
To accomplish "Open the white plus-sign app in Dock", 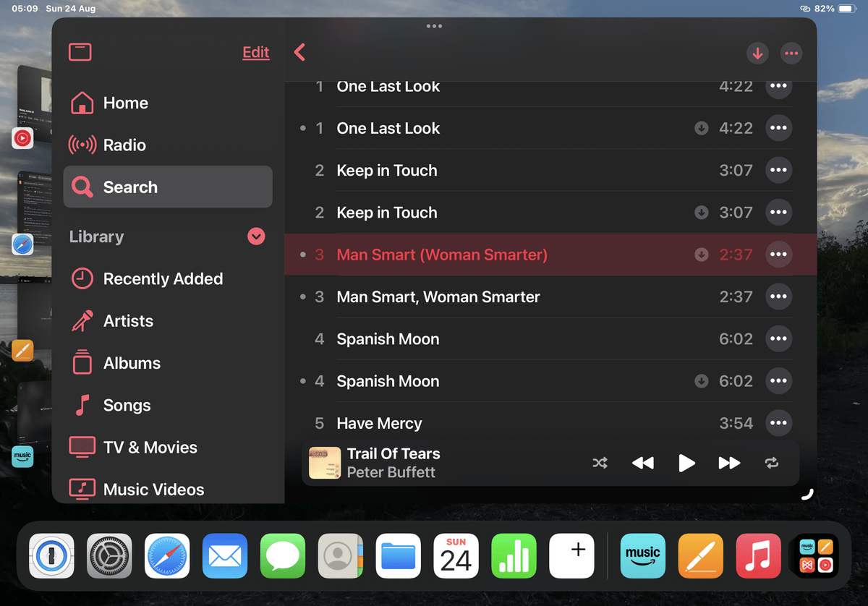I will [x=572, y=556].
